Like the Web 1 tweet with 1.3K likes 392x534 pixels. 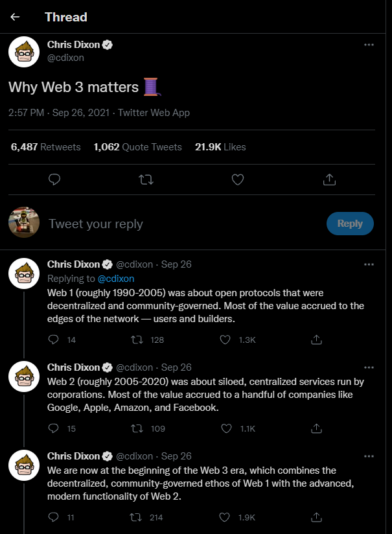[225, 340]
